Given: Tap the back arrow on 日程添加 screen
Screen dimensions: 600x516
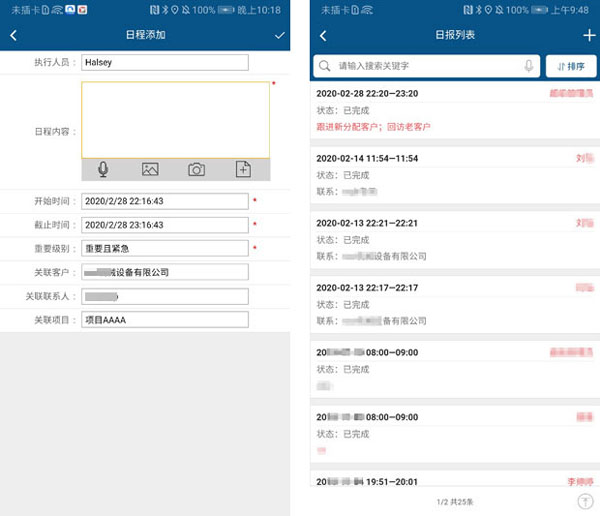Looking at the screenshot, I should click(x=14, y=35).
